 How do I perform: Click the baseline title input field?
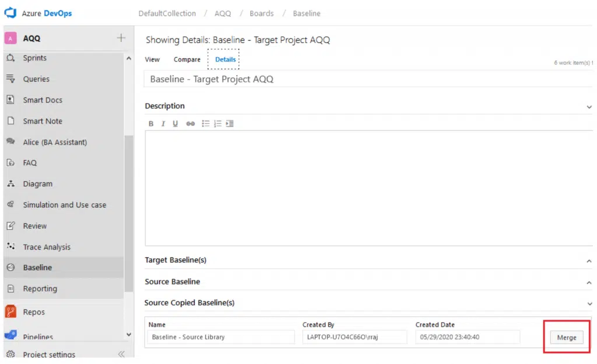367,79
